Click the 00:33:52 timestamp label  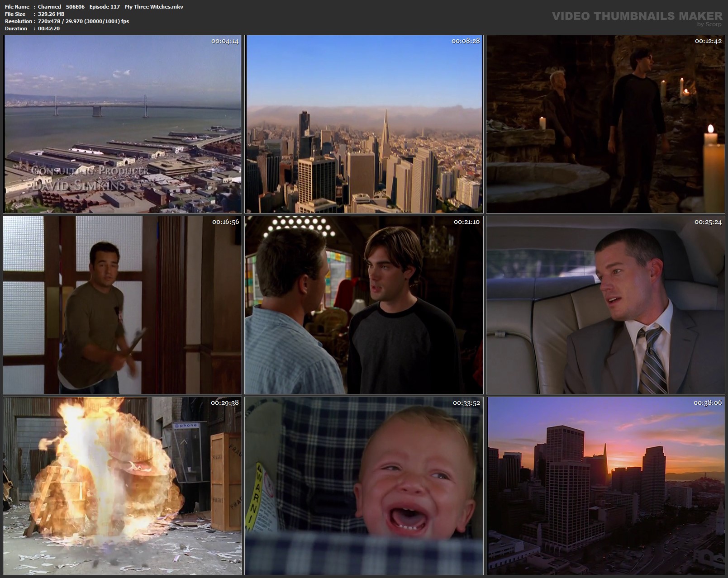click(x=466, y=403)
